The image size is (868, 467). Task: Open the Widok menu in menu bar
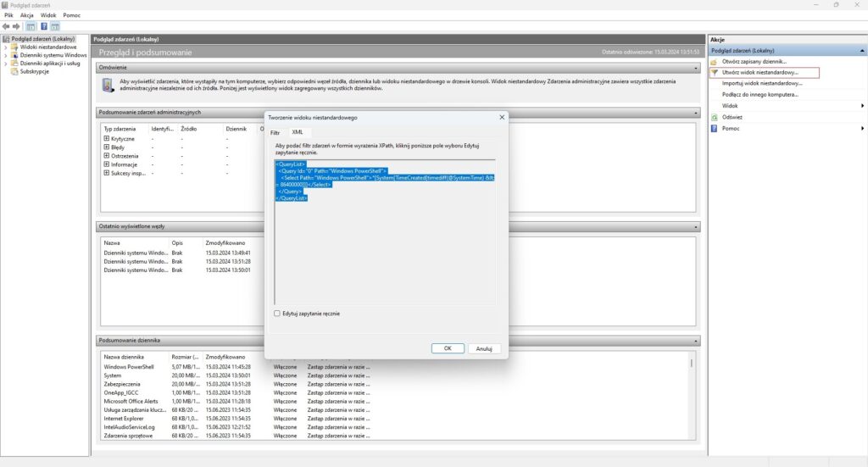(48, 15)
